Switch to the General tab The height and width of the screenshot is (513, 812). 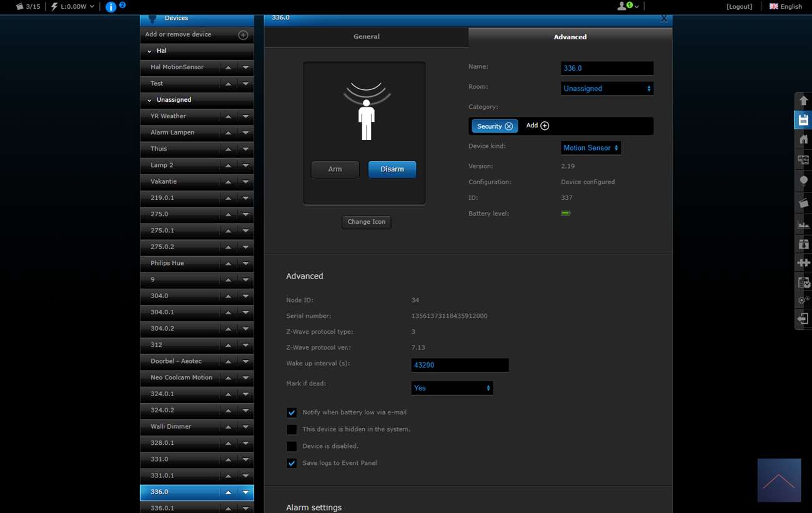coord(366,37)
